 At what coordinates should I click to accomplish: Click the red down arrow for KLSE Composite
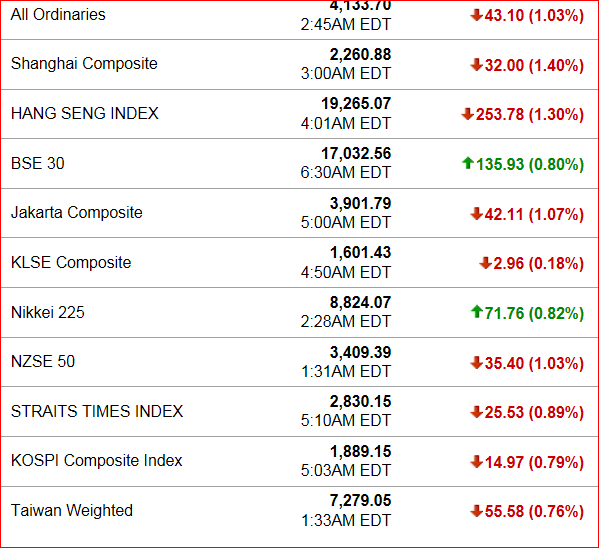pyautogui.click(x=485, y=263)
